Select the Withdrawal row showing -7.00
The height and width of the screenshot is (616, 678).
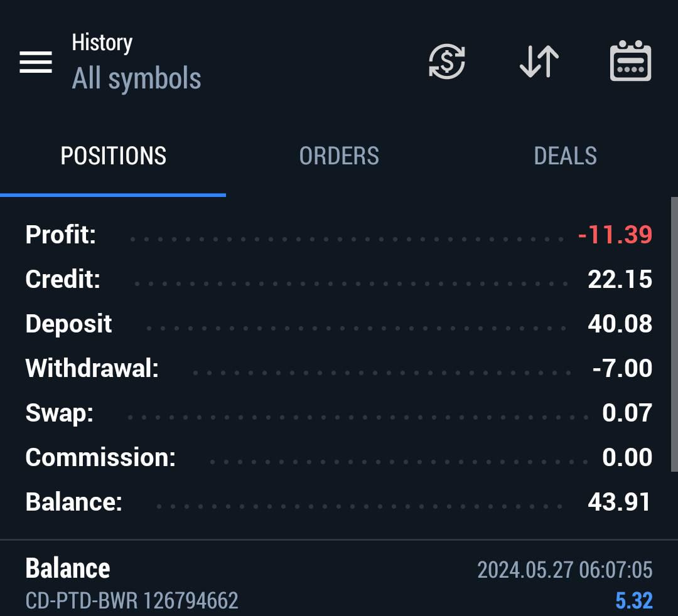click(338, 368)
